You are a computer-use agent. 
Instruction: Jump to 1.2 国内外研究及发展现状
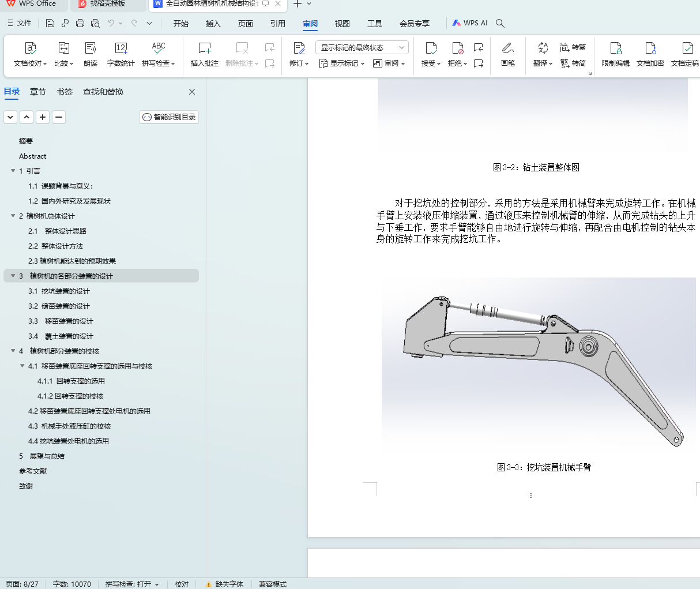69,201
